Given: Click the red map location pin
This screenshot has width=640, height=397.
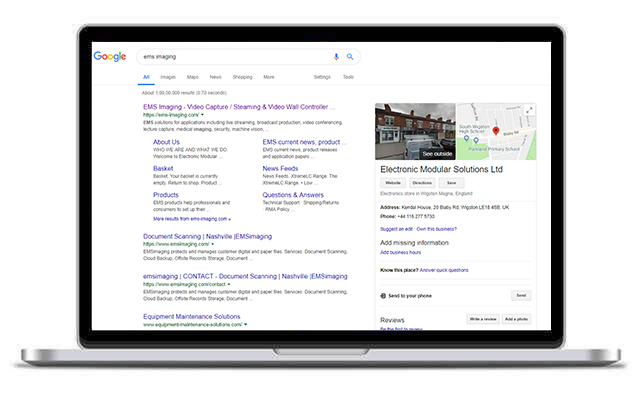Looking at the screenshot, I should 496,131.
